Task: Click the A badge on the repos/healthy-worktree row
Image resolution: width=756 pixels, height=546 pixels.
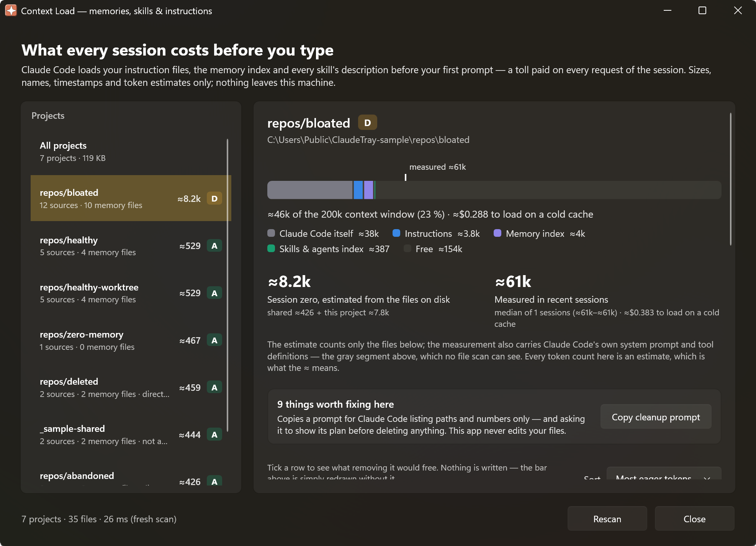Action: point(214,293)
